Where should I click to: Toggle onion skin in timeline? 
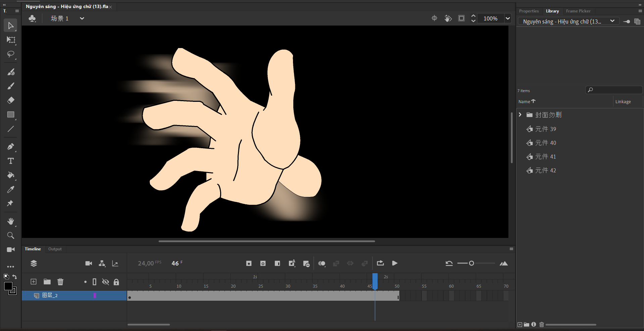(321, 263)
